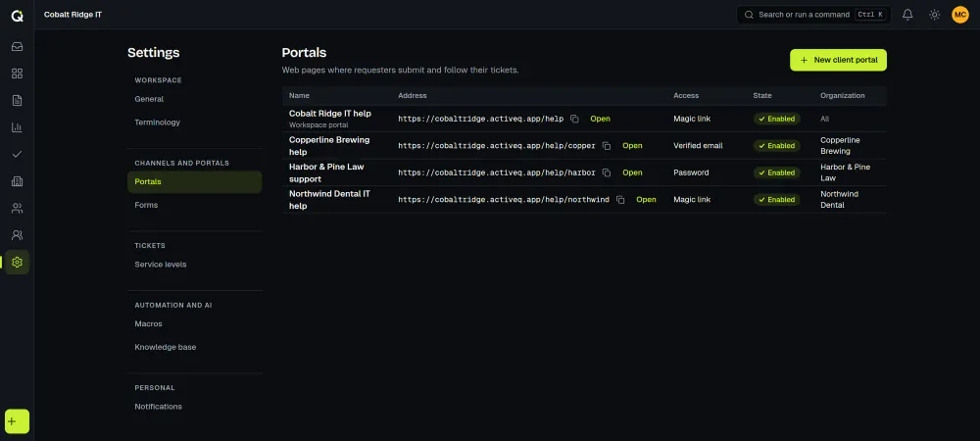
Task: Click the Name column header
Action: pyautogui.click(x=299, y=96)
